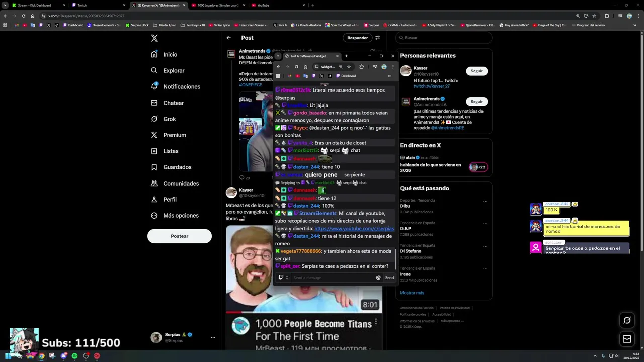Open youtube.com/c/serpias link in chat

click(x=354, y=229)
